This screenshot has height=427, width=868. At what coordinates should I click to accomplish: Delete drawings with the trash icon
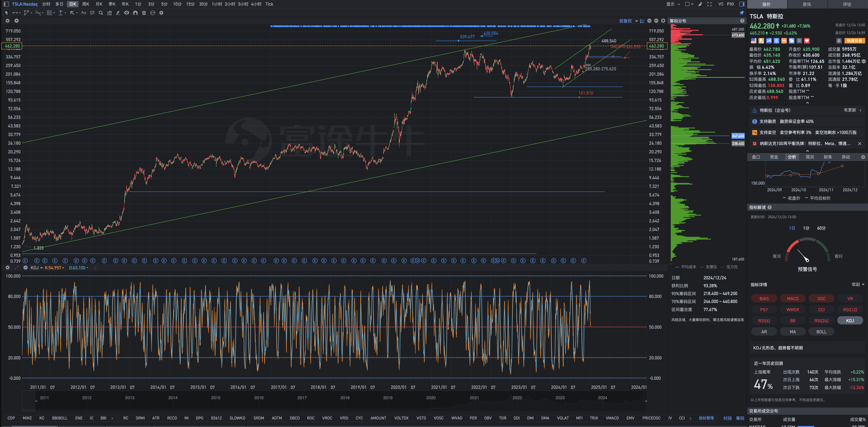pyautogui.click(x=144, y=13)
